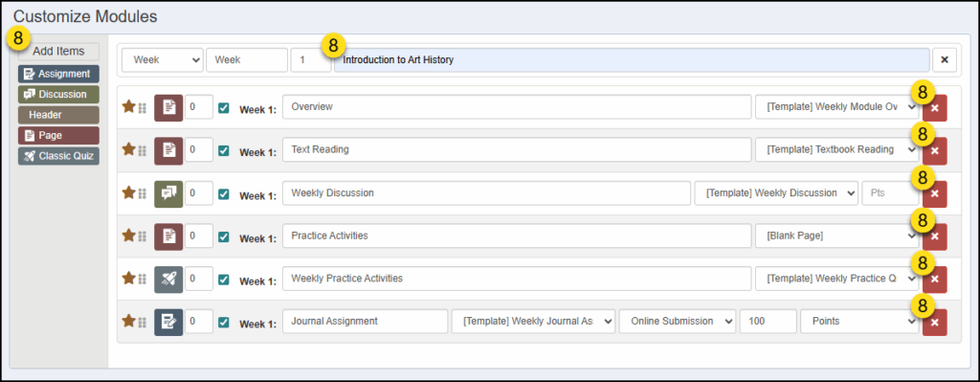Viewport: 980px width, 382px height.
Task: Click the star icon on Overview row
Action: point(129,107)
